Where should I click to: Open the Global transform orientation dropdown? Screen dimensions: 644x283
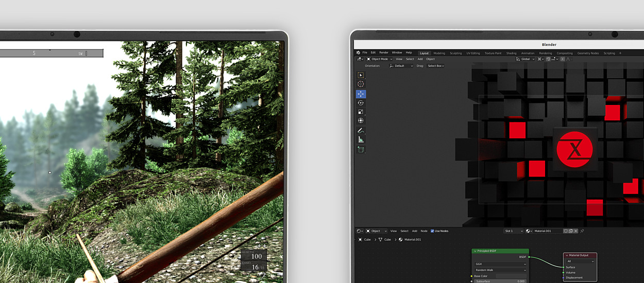point(525,59)
